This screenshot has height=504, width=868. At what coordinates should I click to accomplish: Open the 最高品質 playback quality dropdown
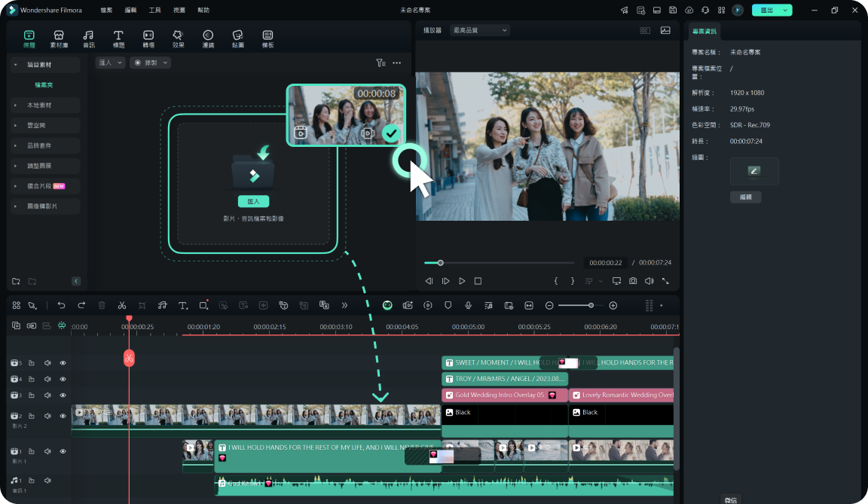pos(479,30)
